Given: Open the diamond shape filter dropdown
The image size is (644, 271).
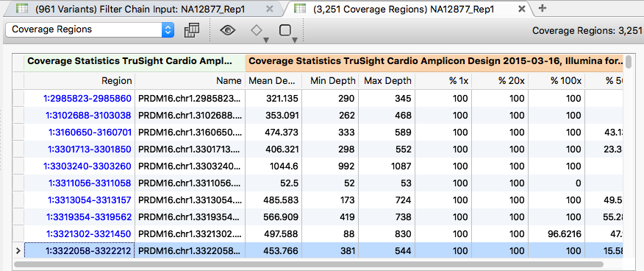Looking at the screenshot, I should tap(260, 32).
